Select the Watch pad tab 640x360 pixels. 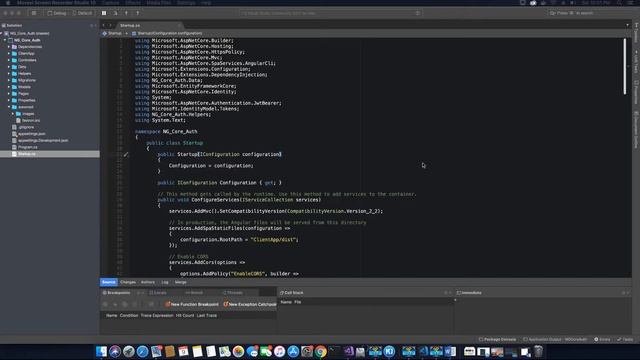194,293
